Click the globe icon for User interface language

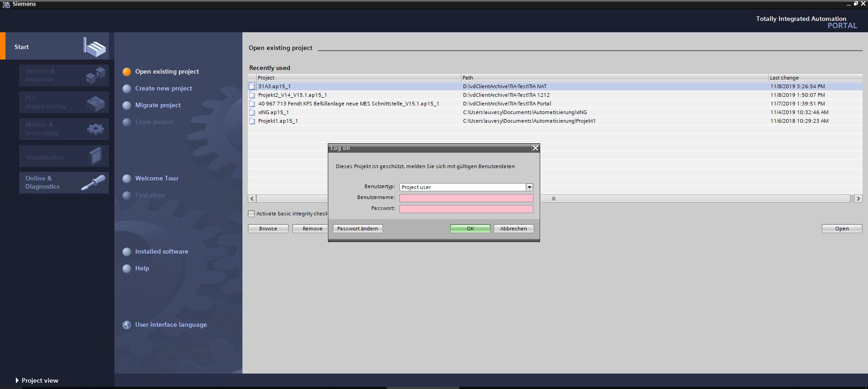127,325
